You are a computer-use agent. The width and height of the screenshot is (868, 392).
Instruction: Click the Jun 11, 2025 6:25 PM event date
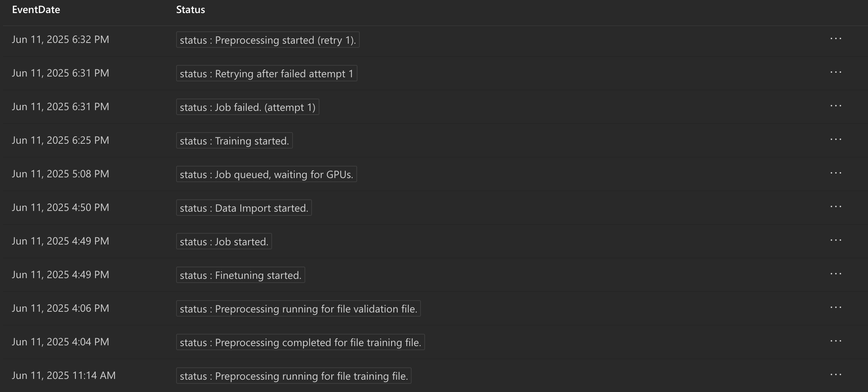[60, 140]
